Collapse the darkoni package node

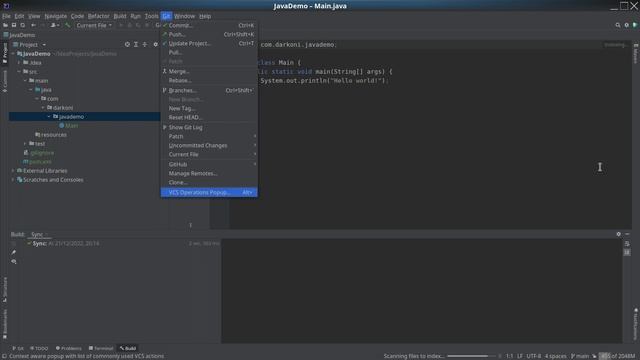(x=43, y=108)
